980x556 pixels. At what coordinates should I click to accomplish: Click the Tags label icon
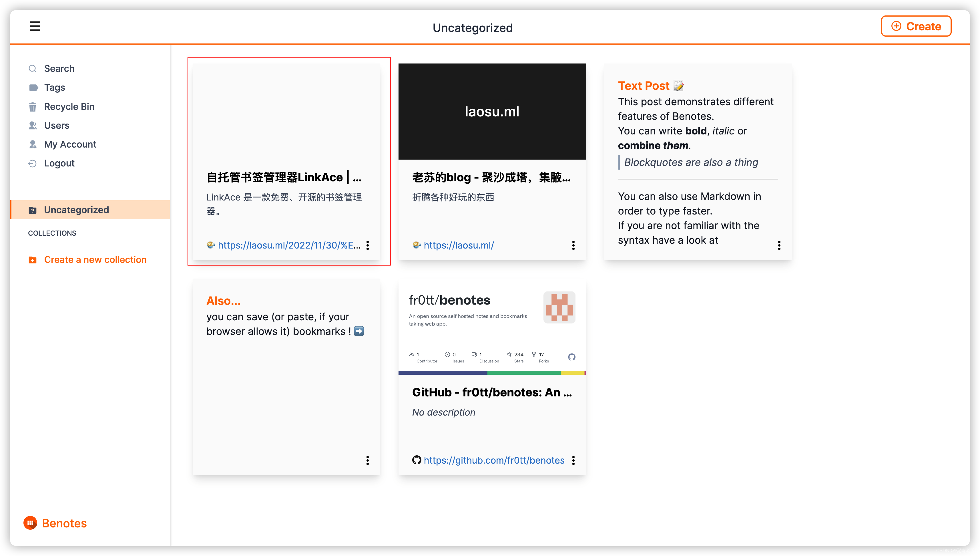tap(33, 88)
